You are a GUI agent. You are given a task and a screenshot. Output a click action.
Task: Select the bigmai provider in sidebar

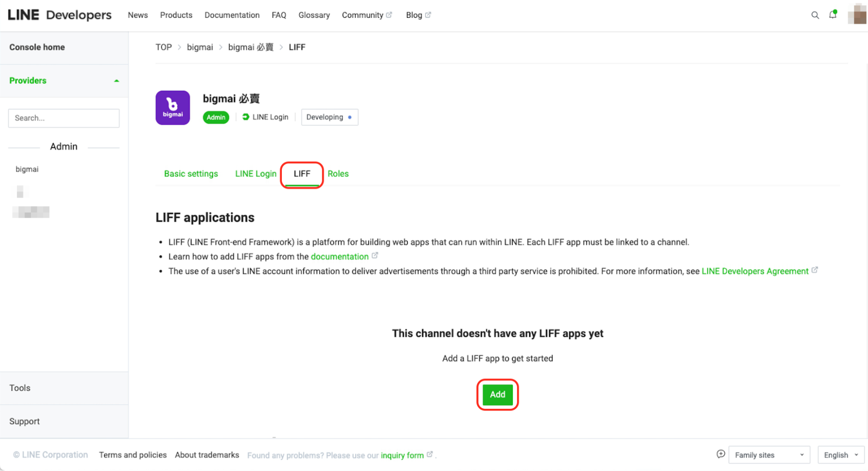(27, 169)
